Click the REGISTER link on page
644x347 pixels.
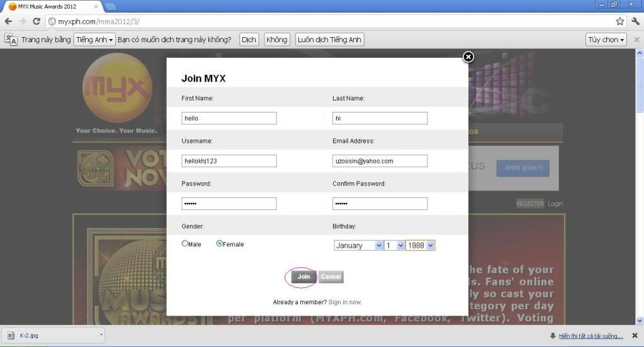[530, 204]
